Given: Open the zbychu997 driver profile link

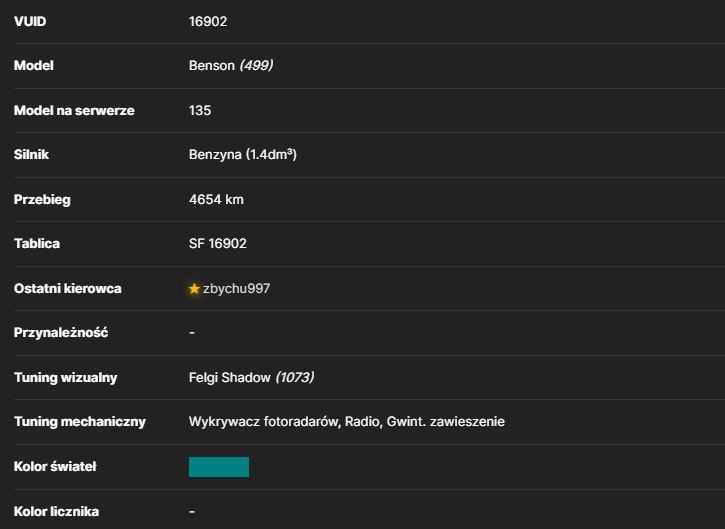Looking at the screenshot, I should click(x=236, y=289).
